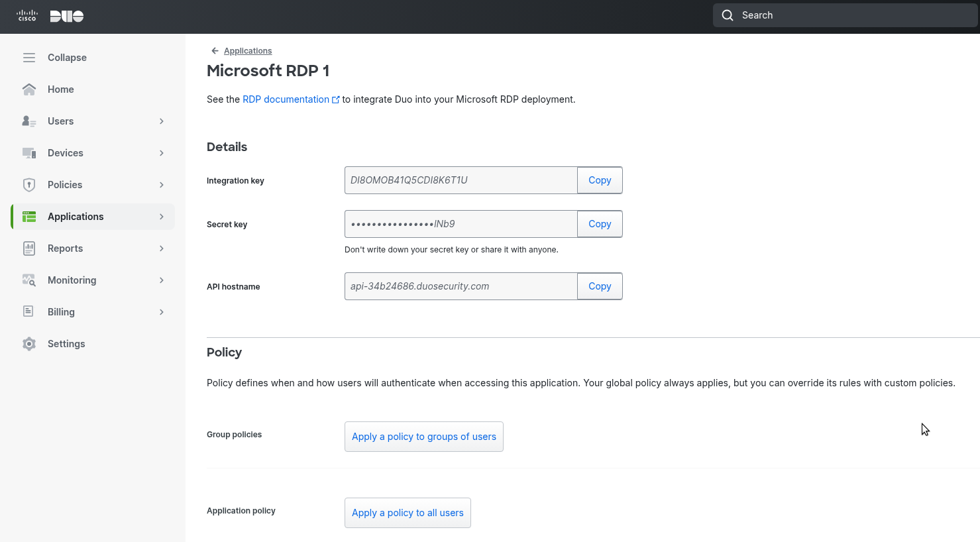Click external link icon after RDP documentation

pyautogui.click(x=336, y=100)
